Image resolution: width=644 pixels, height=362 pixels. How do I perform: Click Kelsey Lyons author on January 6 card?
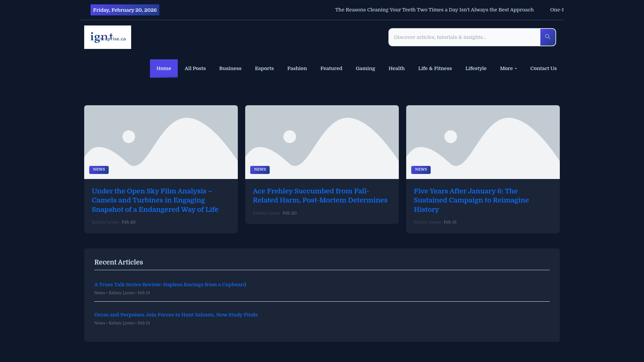tap(427, 222)
